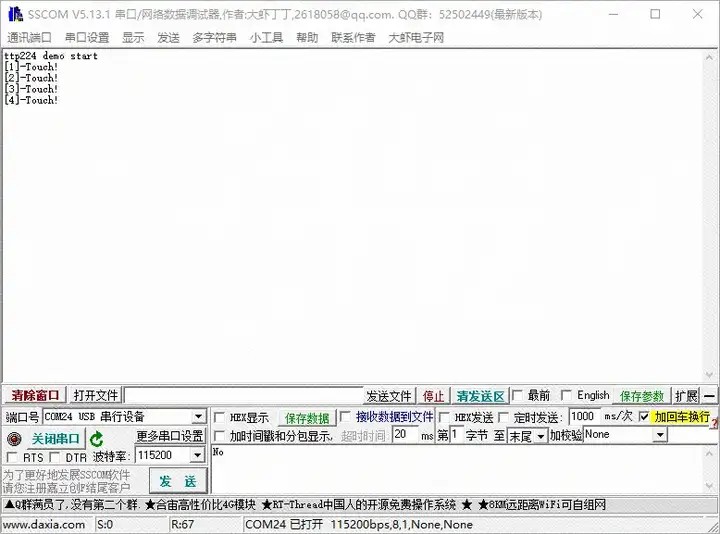Click the 关闭串口 close port button
Image resolution: width=720 pixels, height=534 pixels.
55,439
